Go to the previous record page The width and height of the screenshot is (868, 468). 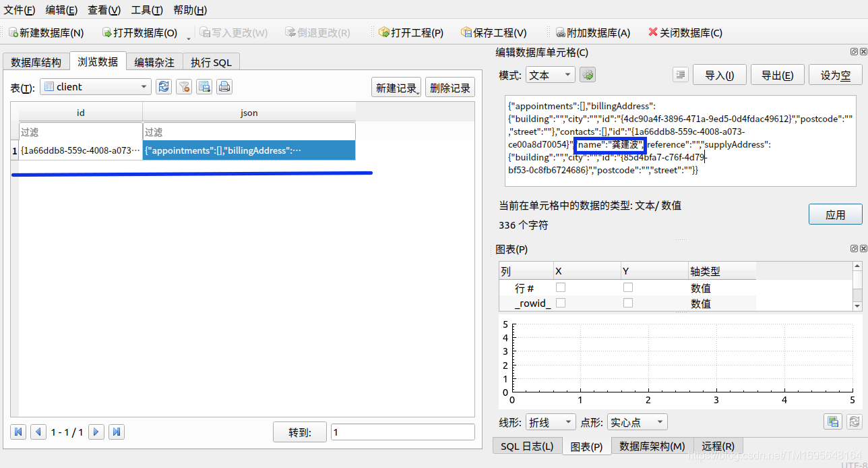[38, 432]
